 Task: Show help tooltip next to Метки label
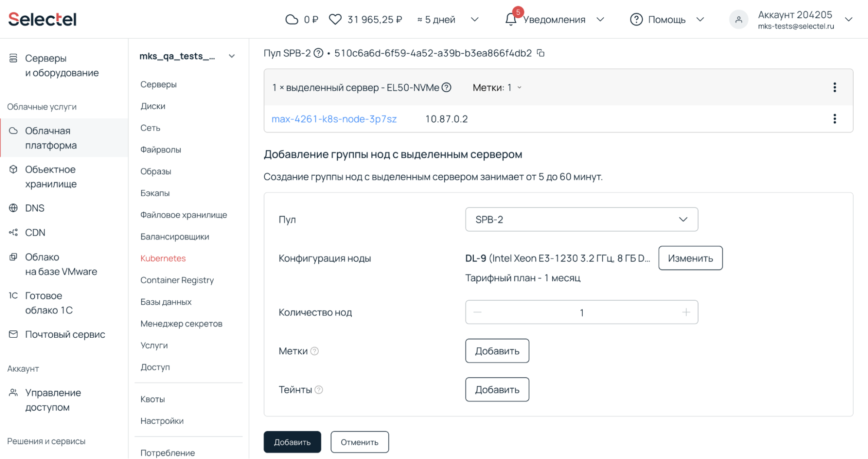tap(315, 351)
